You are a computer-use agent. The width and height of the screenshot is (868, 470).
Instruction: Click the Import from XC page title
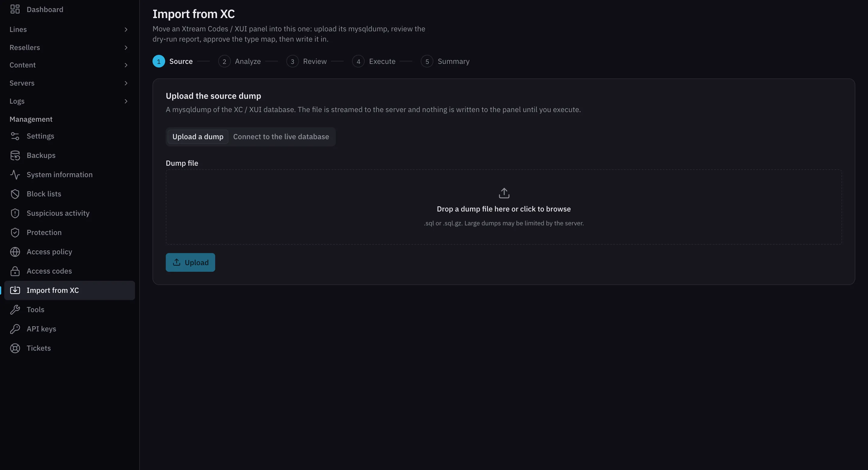(x=194, y=14)
